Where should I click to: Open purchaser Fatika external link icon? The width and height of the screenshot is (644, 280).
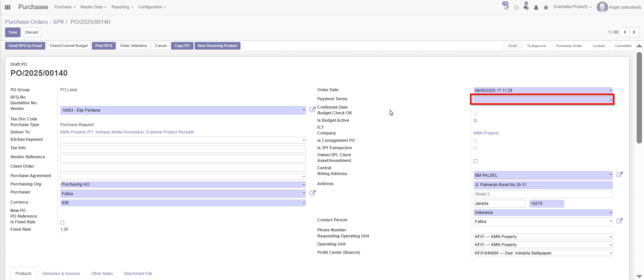312,193
